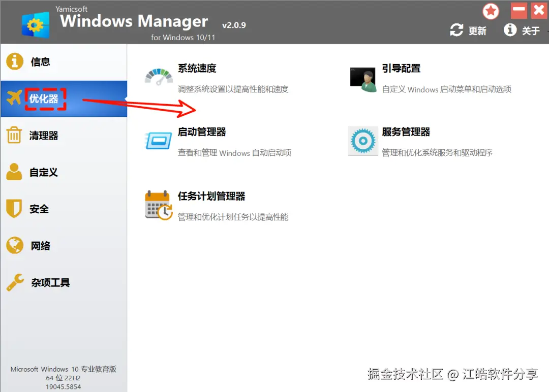The image size is (549, 392).
Task: Click the 更新 label in header
Action: [477, 31]
